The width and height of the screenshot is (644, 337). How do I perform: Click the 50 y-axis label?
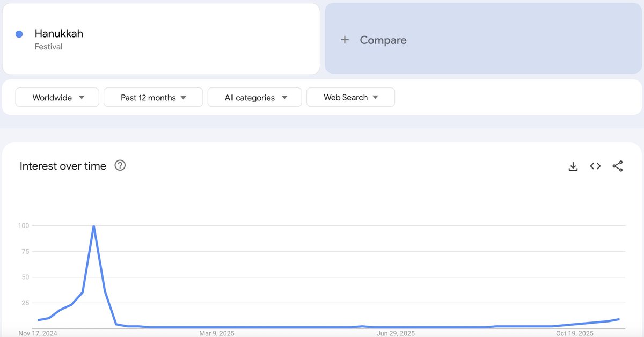tap(25, 277)
